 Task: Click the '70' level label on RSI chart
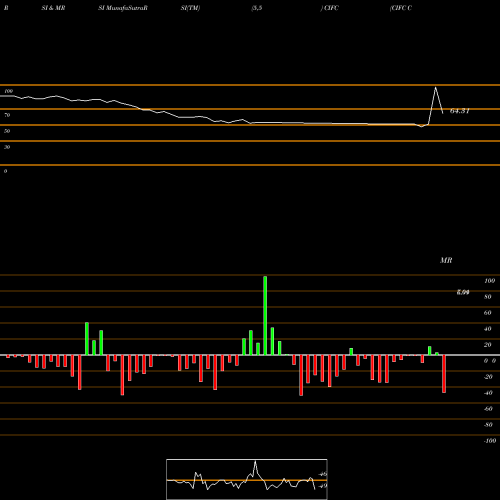7,115
